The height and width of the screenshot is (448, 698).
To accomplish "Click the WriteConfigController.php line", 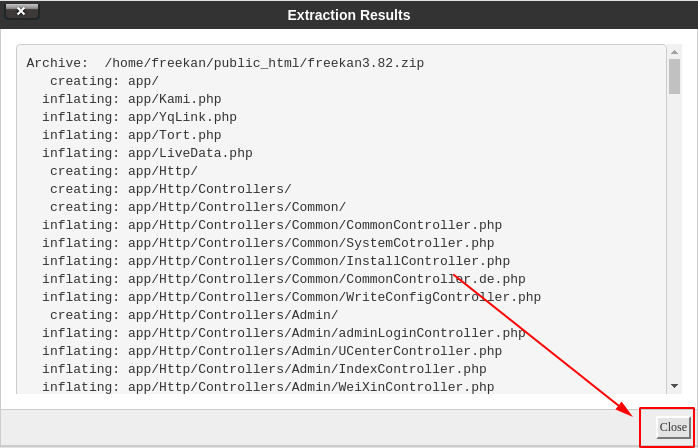I will point(292,297).
